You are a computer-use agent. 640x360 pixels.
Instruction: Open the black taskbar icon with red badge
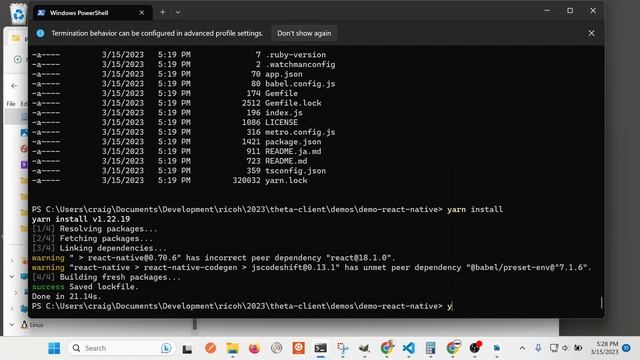click(475, 348)
